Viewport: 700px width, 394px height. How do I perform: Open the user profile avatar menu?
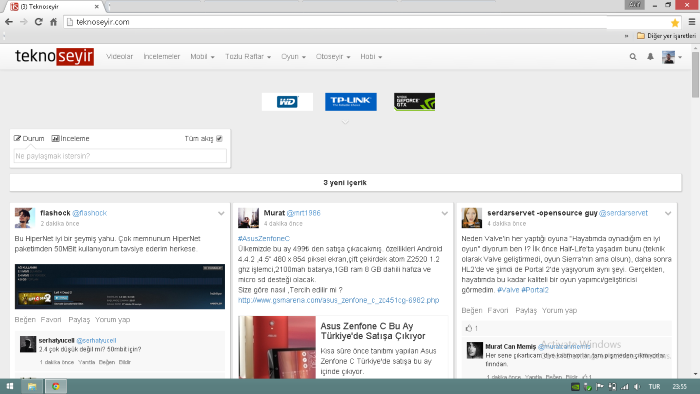click(x=671, y=57)
